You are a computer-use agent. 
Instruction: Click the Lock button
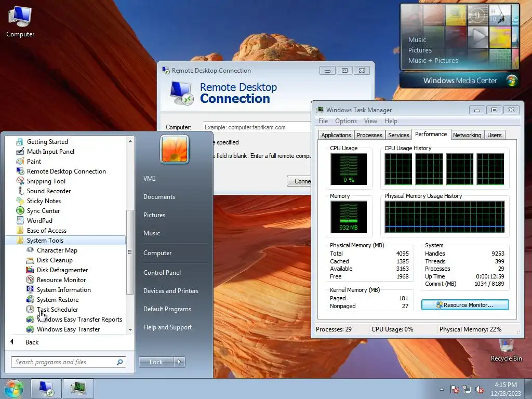(156, 362)
